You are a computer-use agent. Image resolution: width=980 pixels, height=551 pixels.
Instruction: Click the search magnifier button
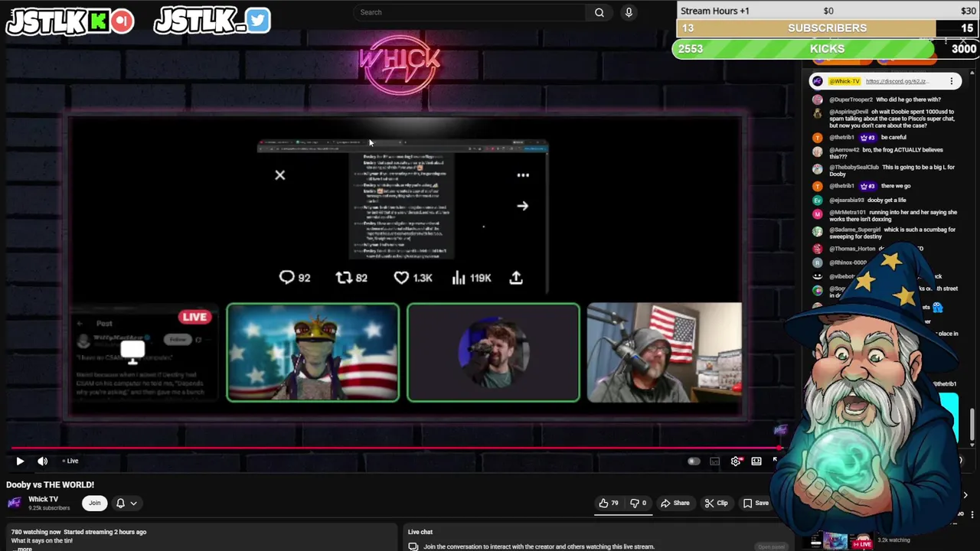599,12
